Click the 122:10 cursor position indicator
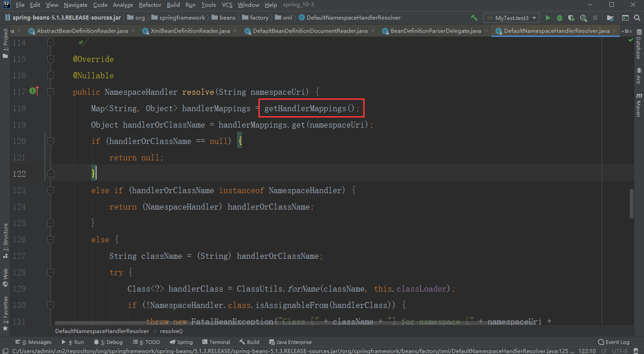The width and height of the screenshot is (644, 354). point(587,351)
